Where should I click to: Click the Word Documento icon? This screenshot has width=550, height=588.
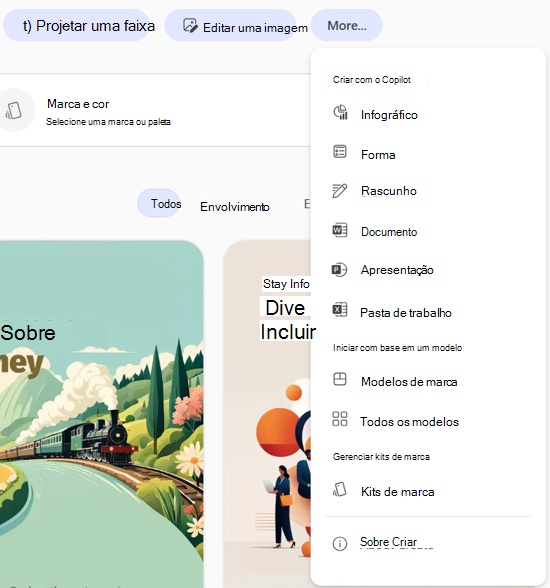pyautogui.click(x=340, y=230)
